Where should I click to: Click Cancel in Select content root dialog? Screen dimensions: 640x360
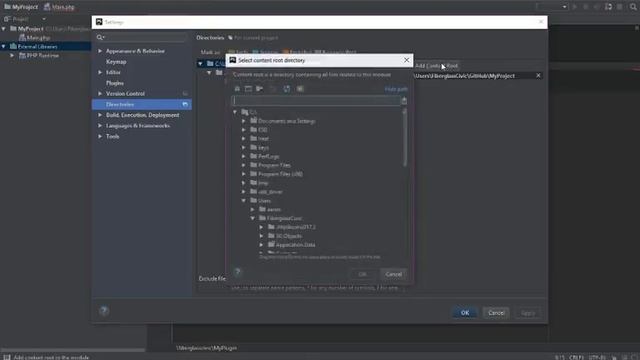click(x=393, y=274)
